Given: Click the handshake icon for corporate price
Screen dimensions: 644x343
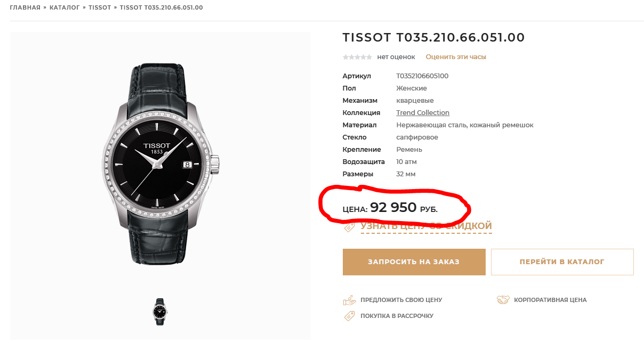Looking at the screenshot, I should [503, 300].
